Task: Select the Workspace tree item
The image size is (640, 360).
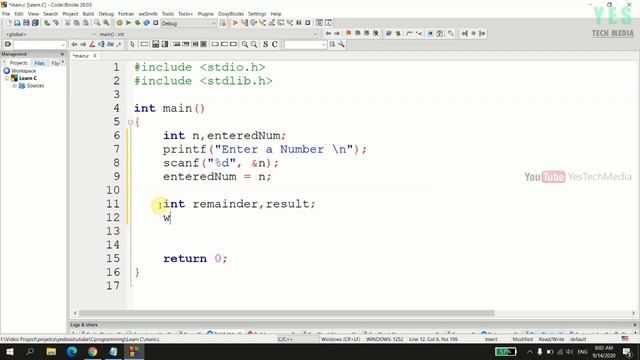Action: 24,71
